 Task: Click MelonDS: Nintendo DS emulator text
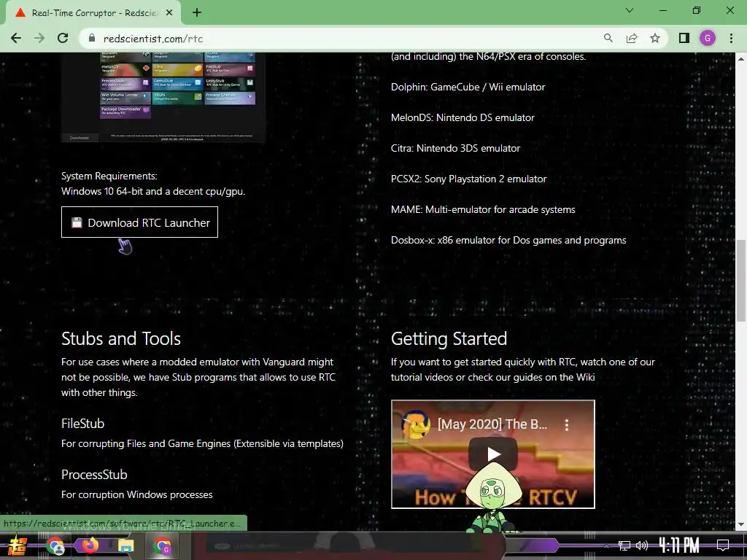pyautogui.click(x=462, y=117)
